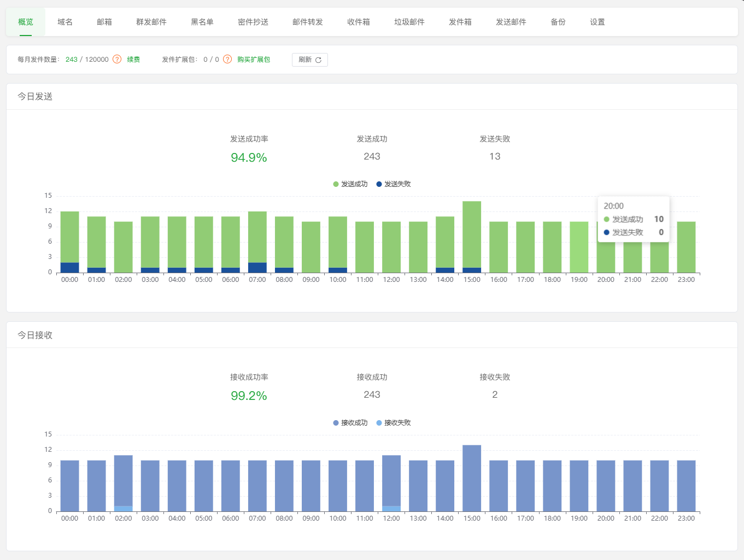This screenshot has height=560, width=744.
Task: Switch to the 邮箱 tab
Action: click(x=104, y=22)
